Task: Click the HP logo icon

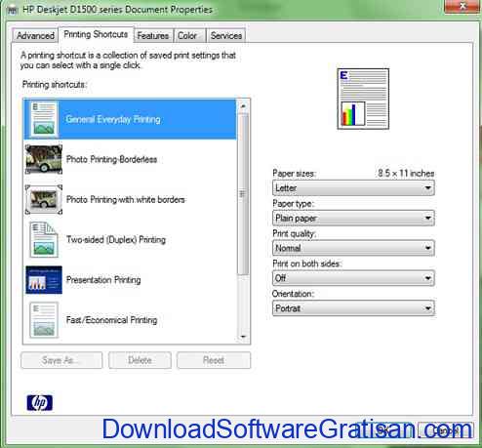Action: point(39,403)
